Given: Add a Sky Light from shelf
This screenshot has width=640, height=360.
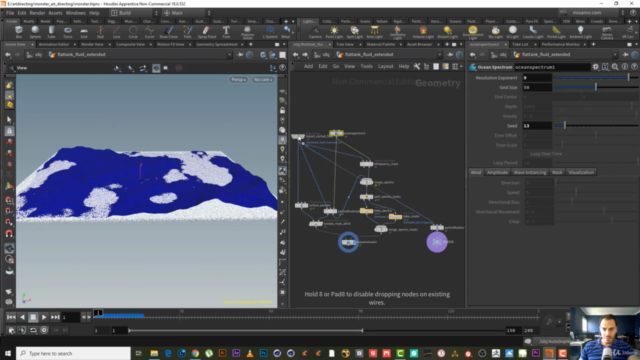Looking at the screenshot, I should [x=495, y=32].
